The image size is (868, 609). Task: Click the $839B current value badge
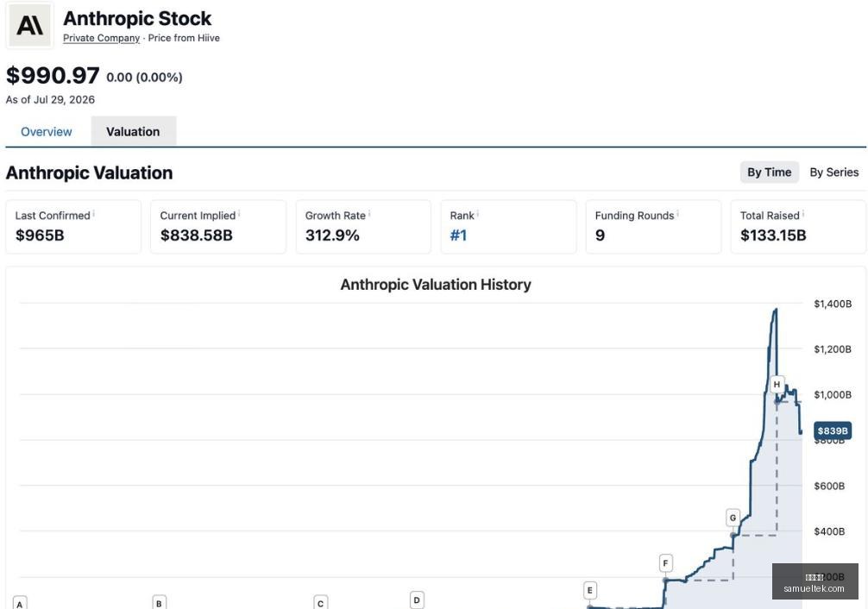pyautogui.click(x=832, y=430)
